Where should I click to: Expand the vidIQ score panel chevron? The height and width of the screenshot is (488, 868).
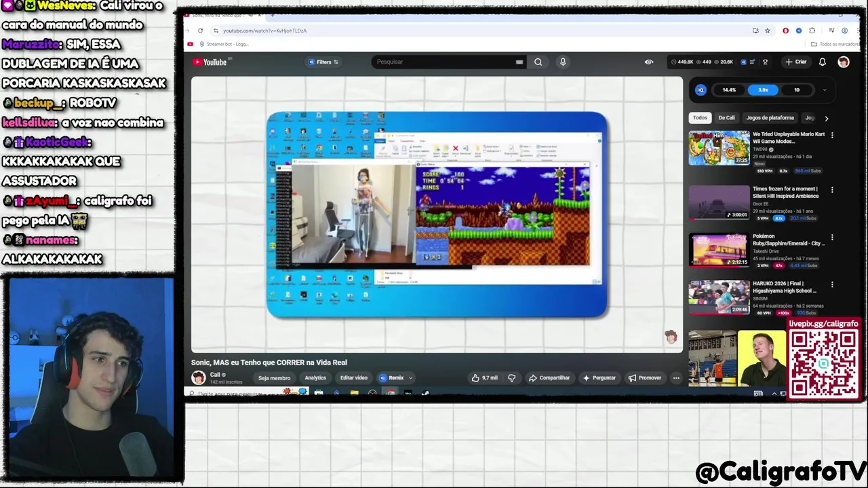coord(825,89)
